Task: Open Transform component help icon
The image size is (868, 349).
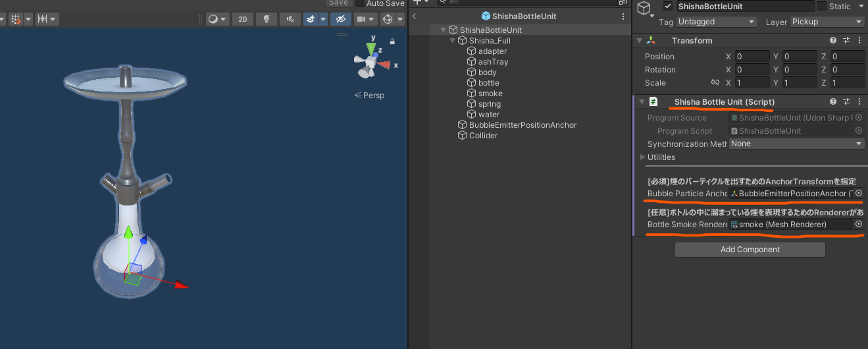Action: click(x=833, y=41)
